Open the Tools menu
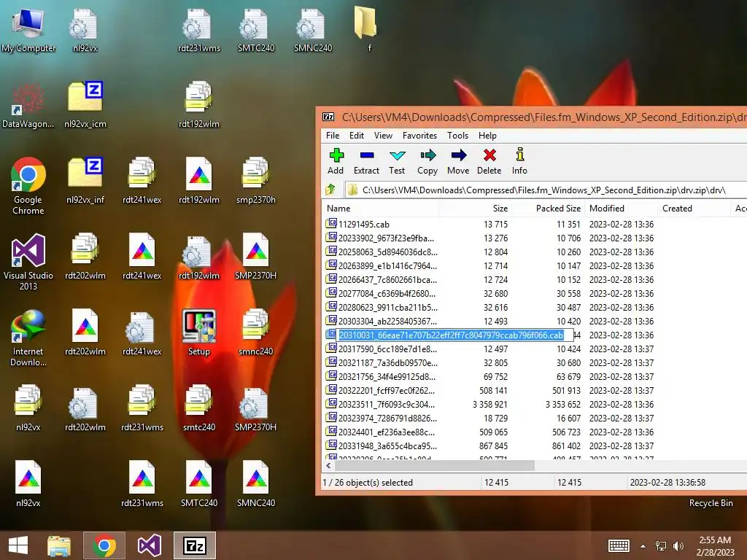This screenshot has width=747, height=560. tap(457, 136)
